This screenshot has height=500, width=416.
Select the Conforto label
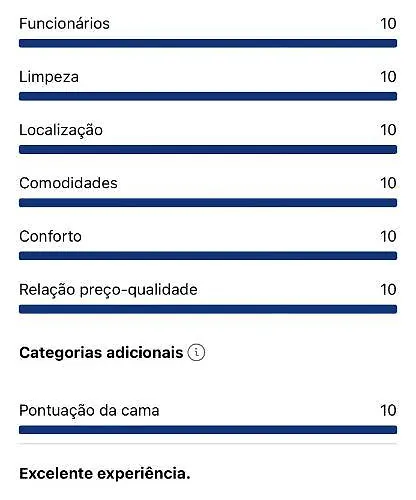50,236
